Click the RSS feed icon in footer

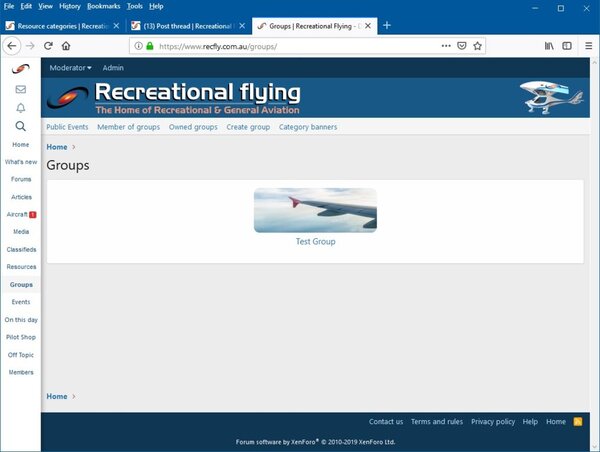(577, 422)
